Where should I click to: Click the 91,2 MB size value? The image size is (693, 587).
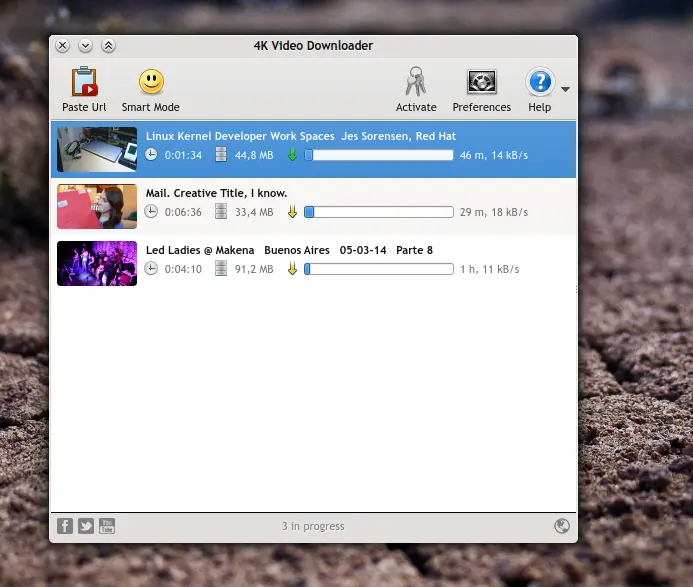(254, 269)
